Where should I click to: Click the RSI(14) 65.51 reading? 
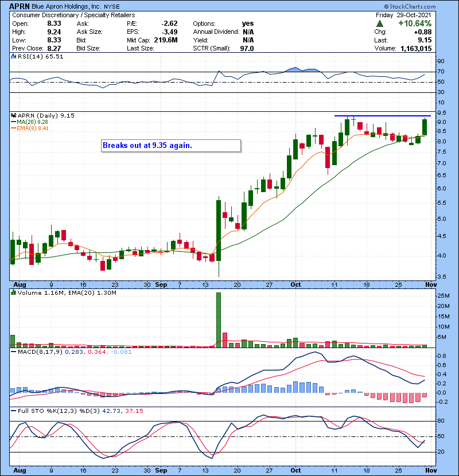[x=40, y=56]
